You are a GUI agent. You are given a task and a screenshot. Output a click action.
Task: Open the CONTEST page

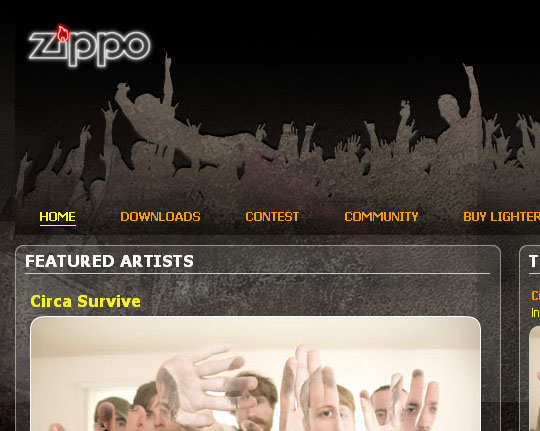tap(272, 217)
